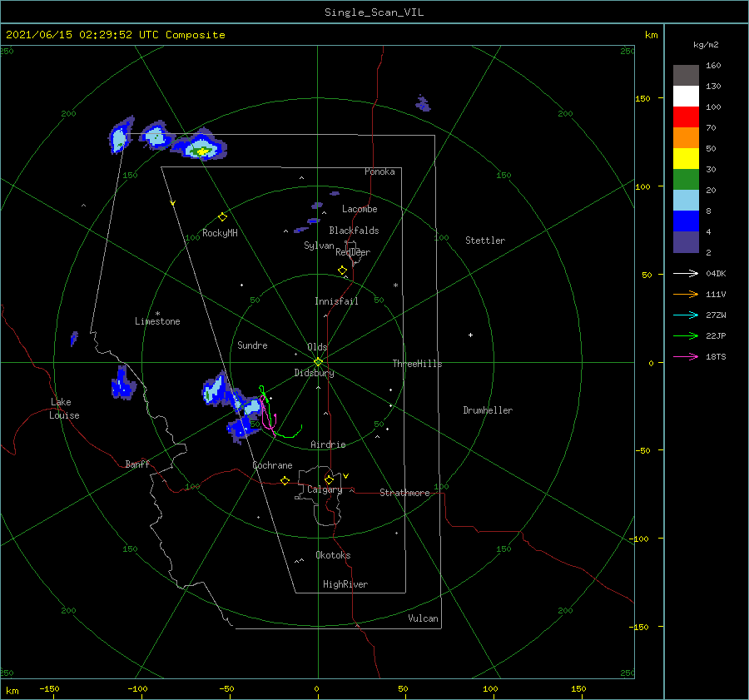
Task: Click the Banff label
Action: click(x=137, y=464)
